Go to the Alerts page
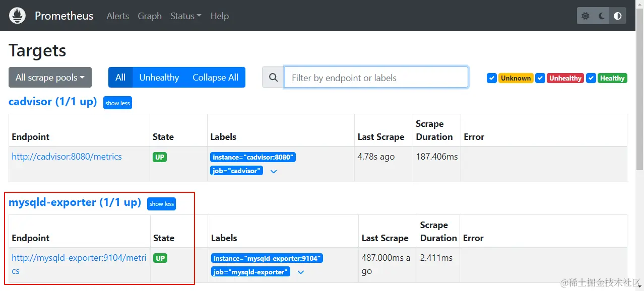The height and width of the screenshot is (291, 644). pyautogui.click(x=118, y=16)
